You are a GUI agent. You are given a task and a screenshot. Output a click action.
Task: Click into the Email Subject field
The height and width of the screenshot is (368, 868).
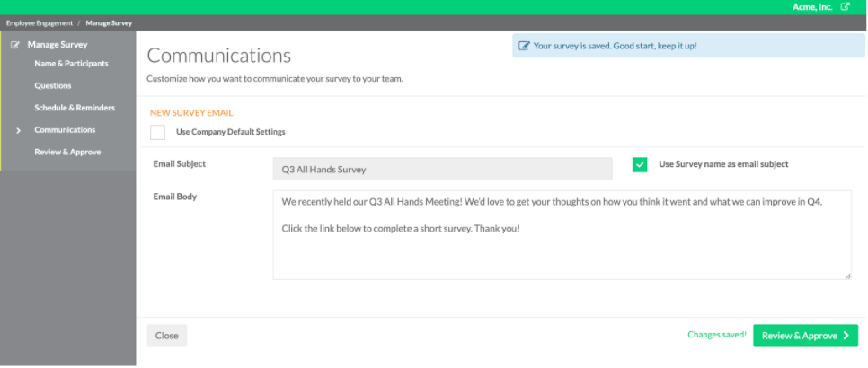pos(443,169)
